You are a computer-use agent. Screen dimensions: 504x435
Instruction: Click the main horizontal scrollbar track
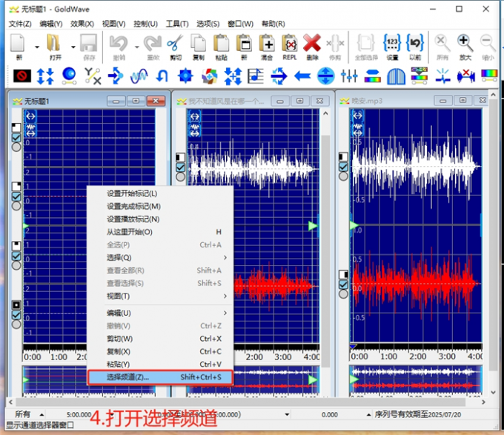point(240,402)
